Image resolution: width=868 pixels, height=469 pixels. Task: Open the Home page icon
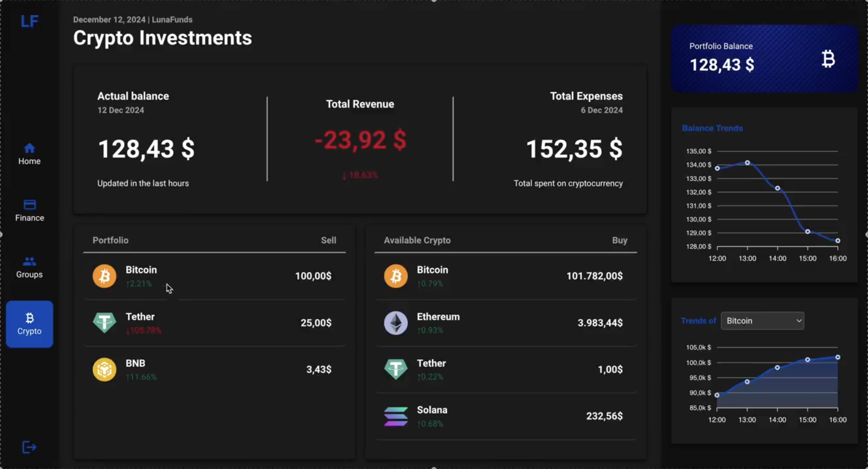(29, 148)
